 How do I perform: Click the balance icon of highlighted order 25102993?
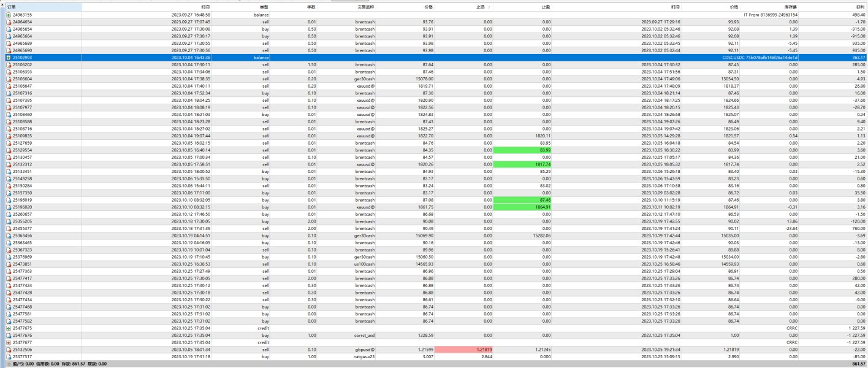pos(9,57)
